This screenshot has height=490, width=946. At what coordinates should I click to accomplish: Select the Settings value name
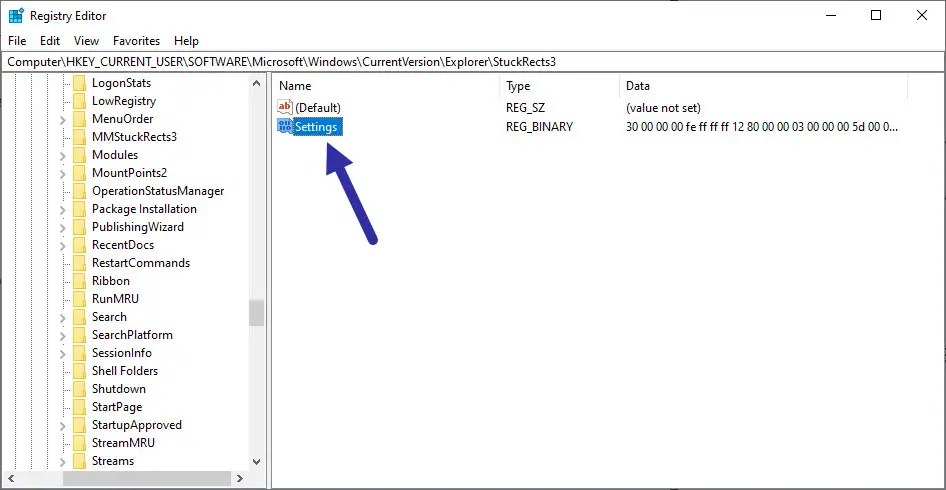coord(318,127)
